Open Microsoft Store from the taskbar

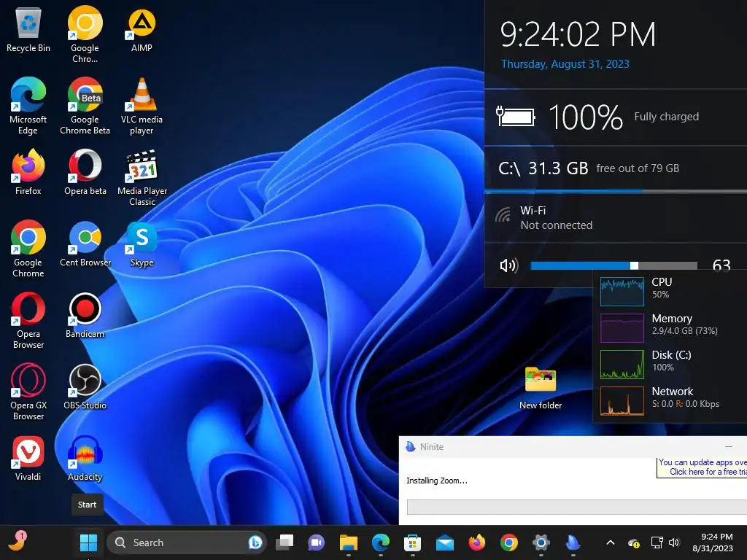[412, 542]
